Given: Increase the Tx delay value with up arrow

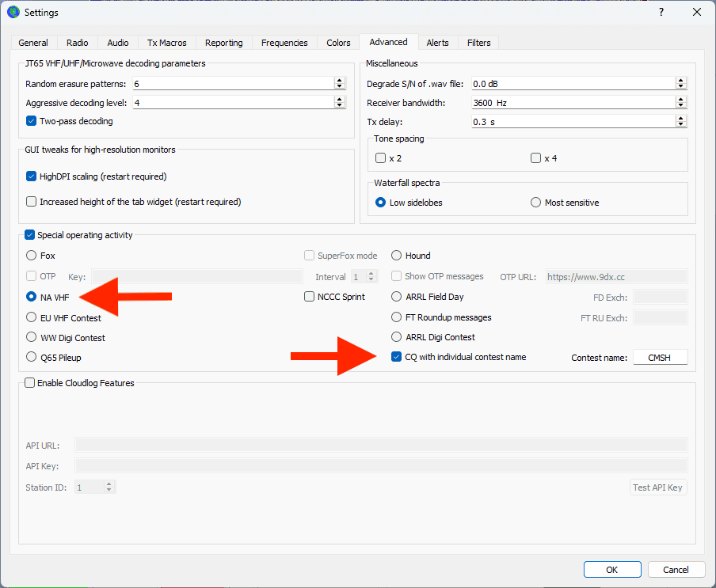Looking at the screenshot, I should [680, 119].
